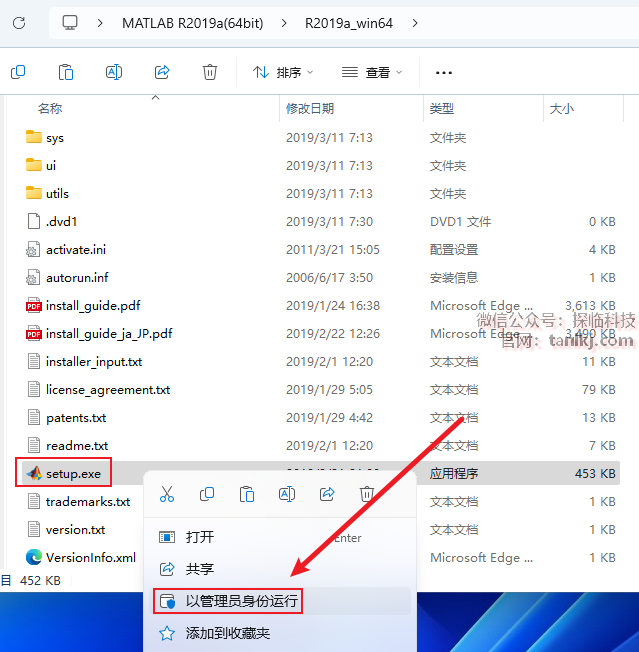Click 452 KB status bar entry
Viewport: 639px width, 652px height.
40,580
